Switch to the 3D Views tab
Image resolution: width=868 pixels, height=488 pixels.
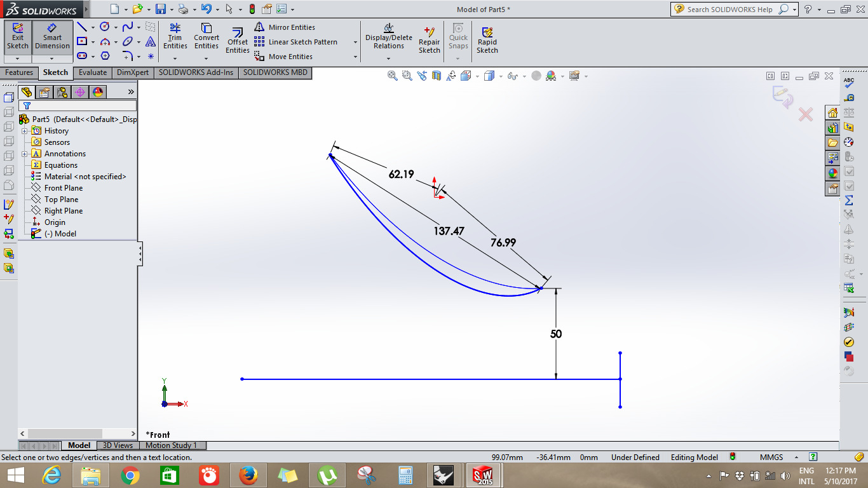[118, 445]
